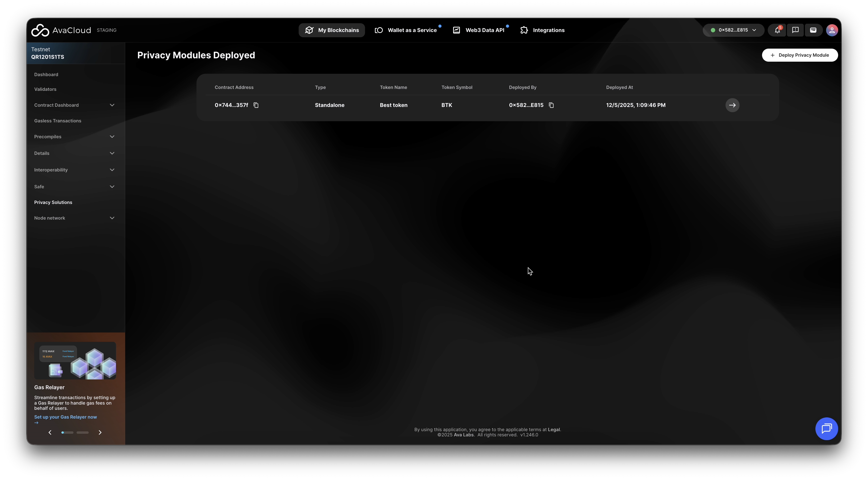The image size is (868, 480).
Task: Follow the Set up Gas Relayer link
Action: (x=65, y=417)
